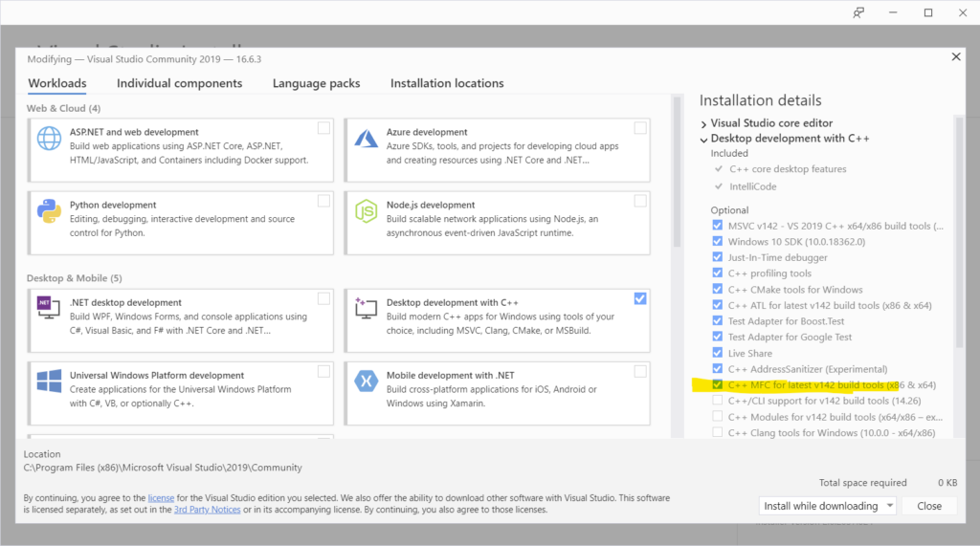Viewport: 980px width, 546px height.
Task: Expand Visual Studio core editor section
Action: coord(703,123)
